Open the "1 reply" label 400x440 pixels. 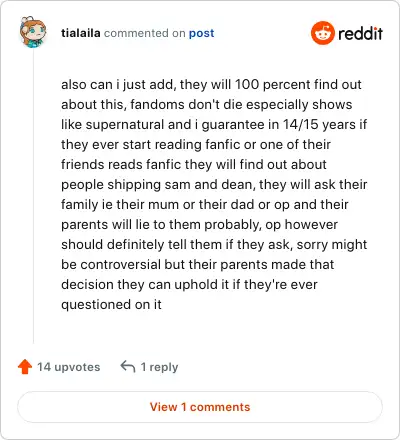point(159,367)
